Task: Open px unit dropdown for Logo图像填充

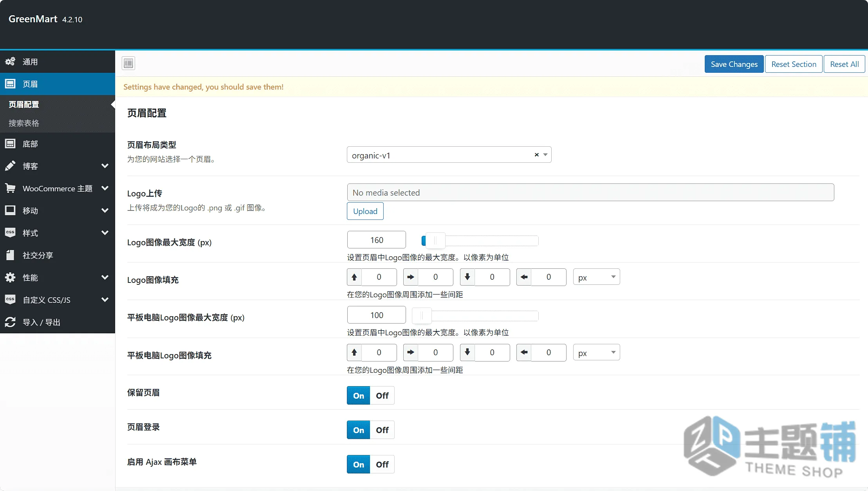Action: coord(596,277)
